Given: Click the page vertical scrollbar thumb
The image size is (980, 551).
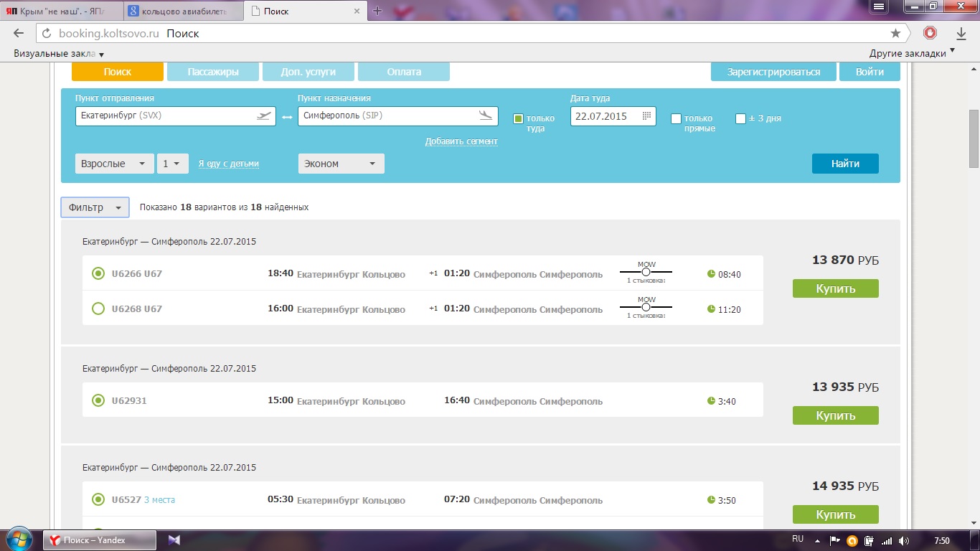Looking at the screenshot, I should coord(974,138).
